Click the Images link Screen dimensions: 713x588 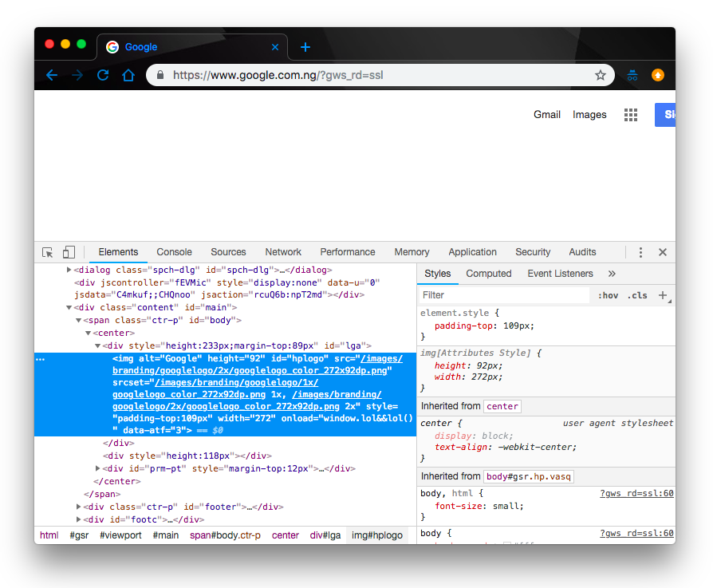[589, 115]
